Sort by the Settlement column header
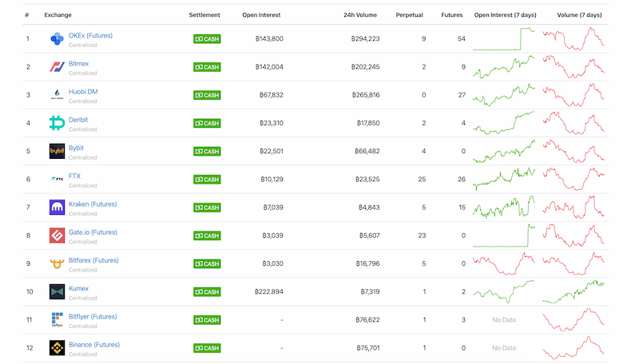This screenshot has width=639, height=364. pos(204,15)
